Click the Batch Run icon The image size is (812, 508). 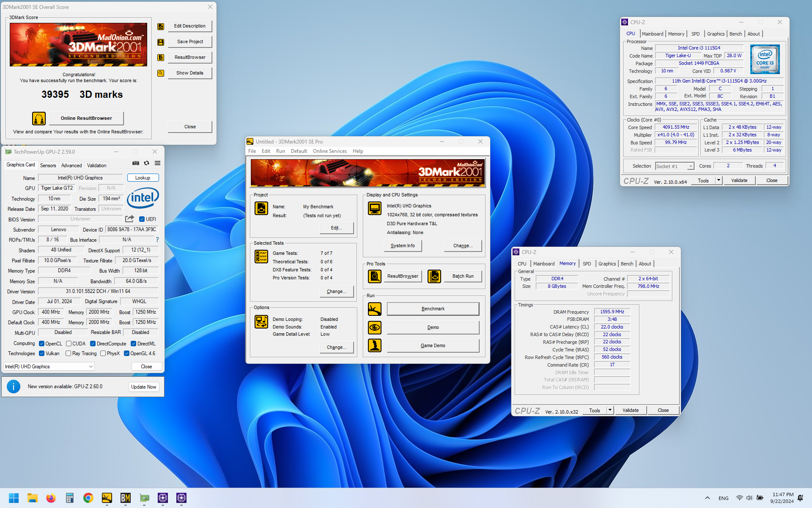(x=434, y=276)
